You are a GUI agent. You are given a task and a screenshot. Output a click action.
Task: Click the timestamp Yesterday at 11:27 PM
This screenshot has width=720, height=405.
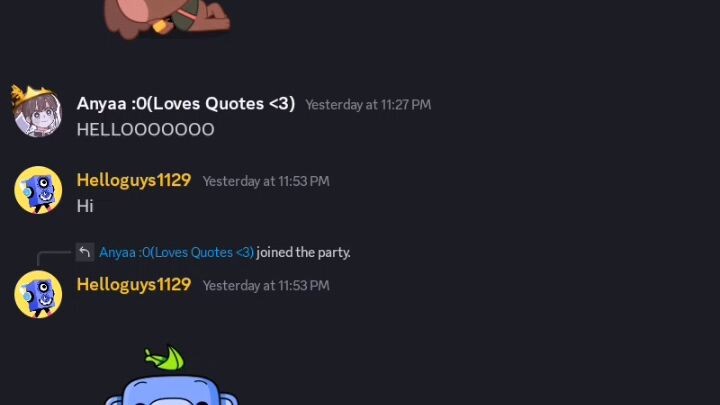point(368,105)
